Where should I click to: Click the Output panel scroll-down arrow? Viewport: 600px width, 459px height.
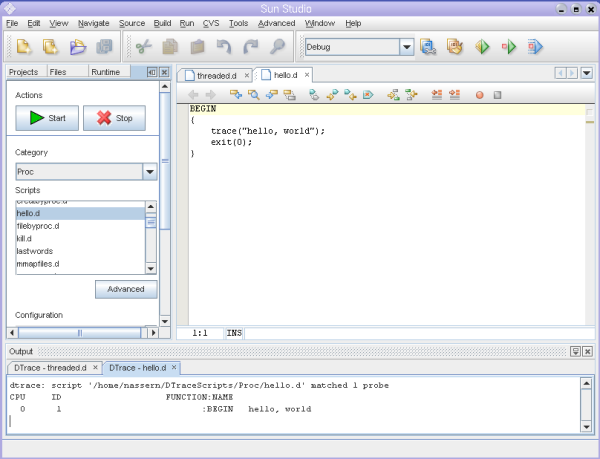pos(586,426)
